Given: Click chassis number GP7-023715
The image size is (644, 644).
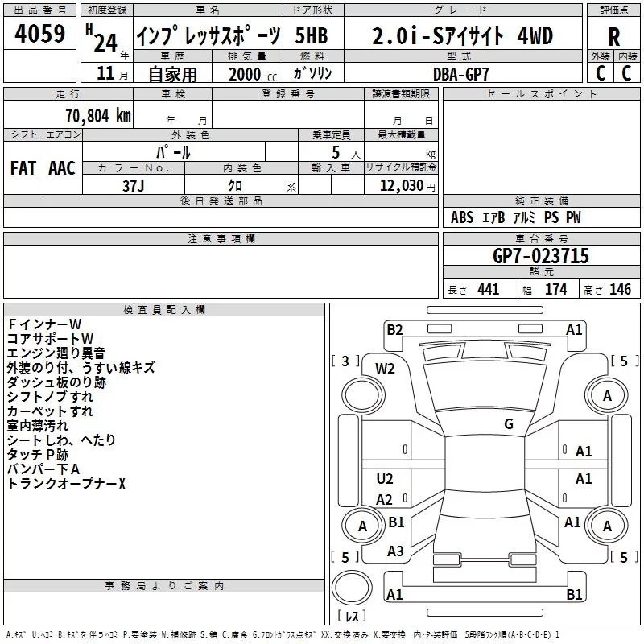Looking at the screenshot, I should (540, 256).
